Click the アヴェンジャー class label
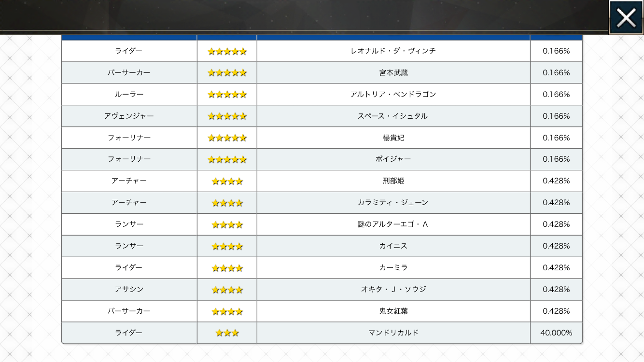Viewport: 644px width, 362px height. point(129,116)
